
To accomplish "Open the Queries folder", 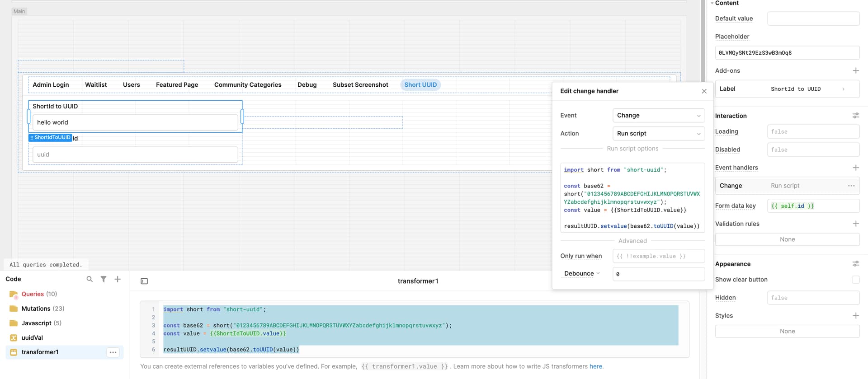I will (33, 294).
